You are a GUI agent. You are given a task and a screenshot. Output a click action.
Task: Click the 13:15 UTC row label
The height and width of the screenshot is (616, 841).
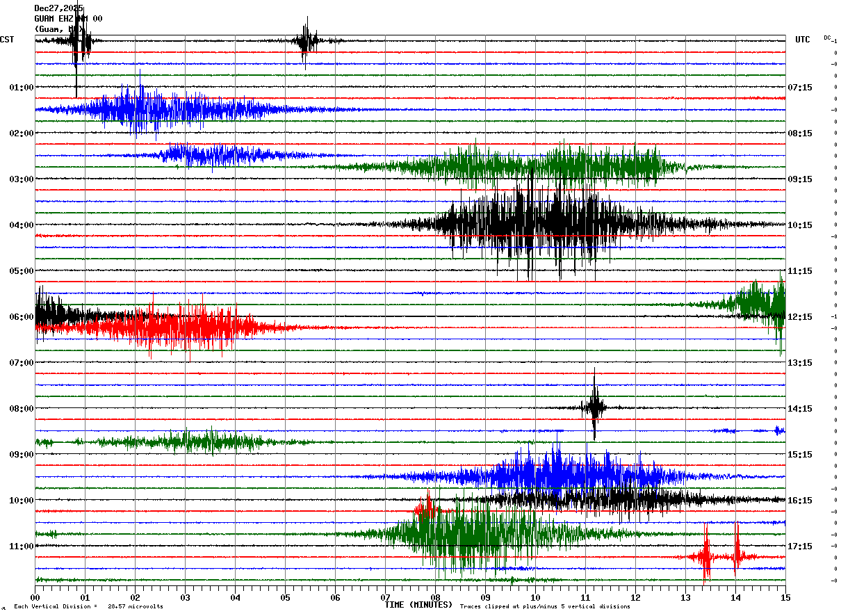pos(800,363)
